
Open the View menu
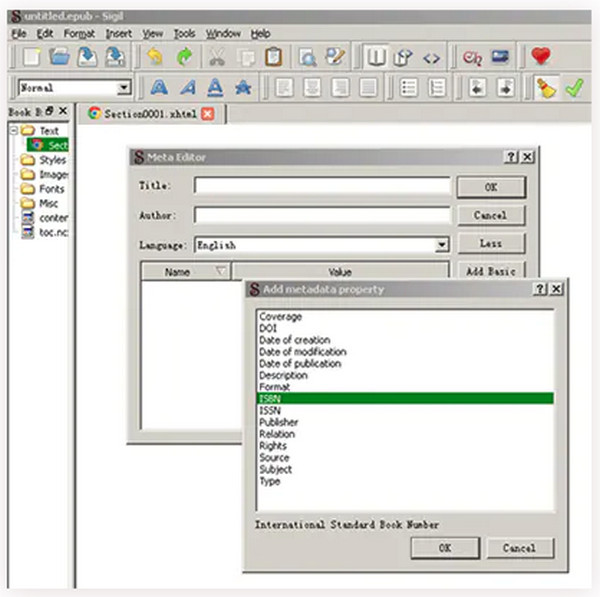point(153,34)
